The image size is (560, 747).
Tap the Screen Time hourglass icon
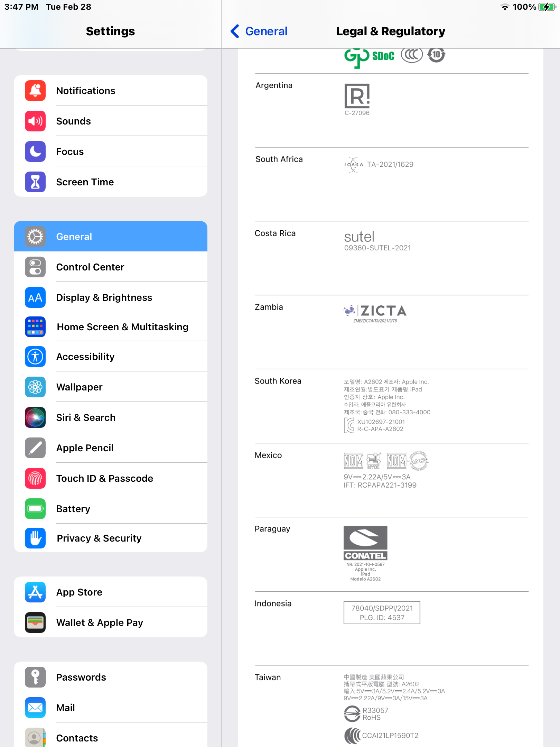pyautogui.click(x=35, y=182)
